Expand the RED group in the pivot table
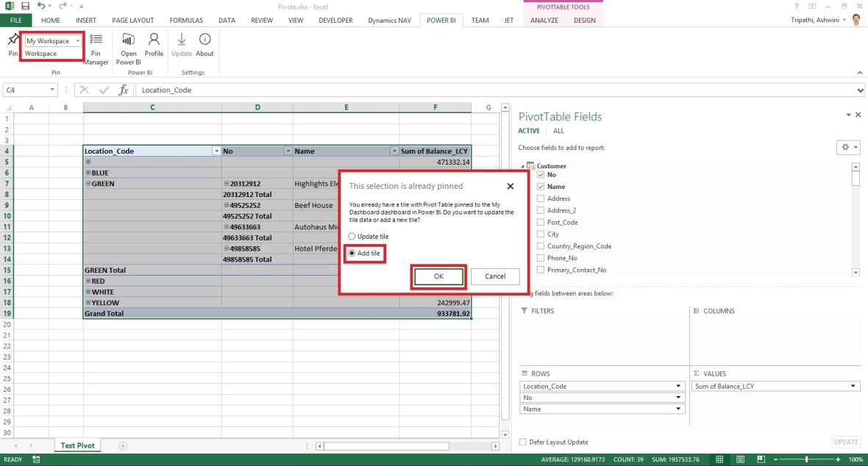The image size is (868, 466). tap(87, 281)
